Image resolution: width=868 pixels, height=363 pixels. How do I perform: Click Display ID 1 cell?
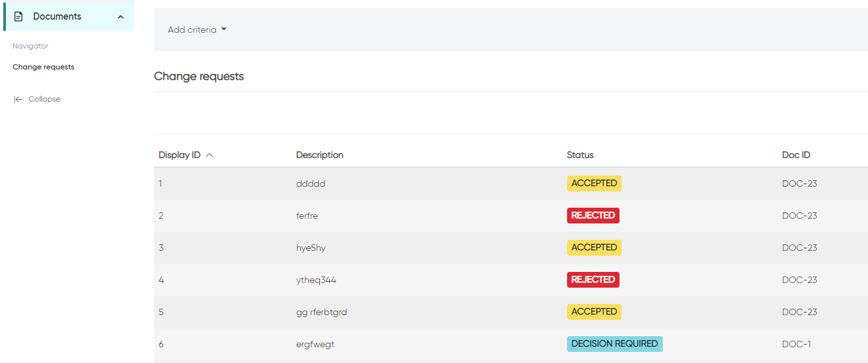[x=160, y=183]
